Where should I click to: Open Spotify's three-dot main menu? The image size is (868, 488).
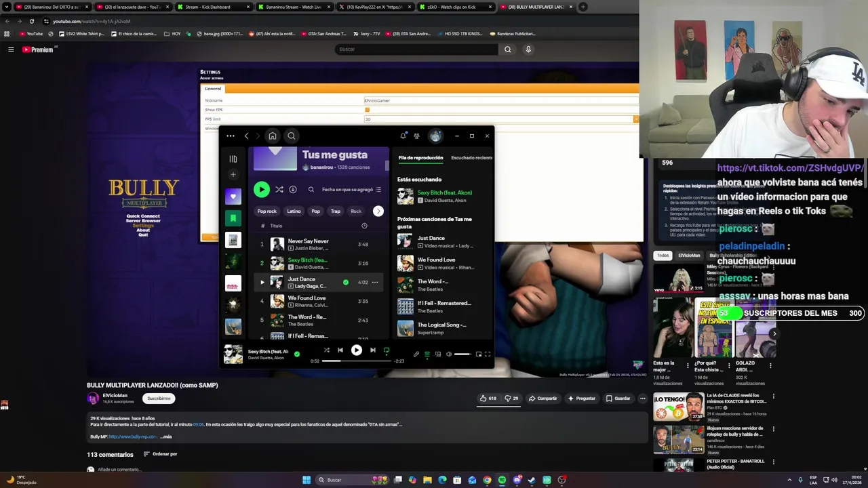click(231, 136)
